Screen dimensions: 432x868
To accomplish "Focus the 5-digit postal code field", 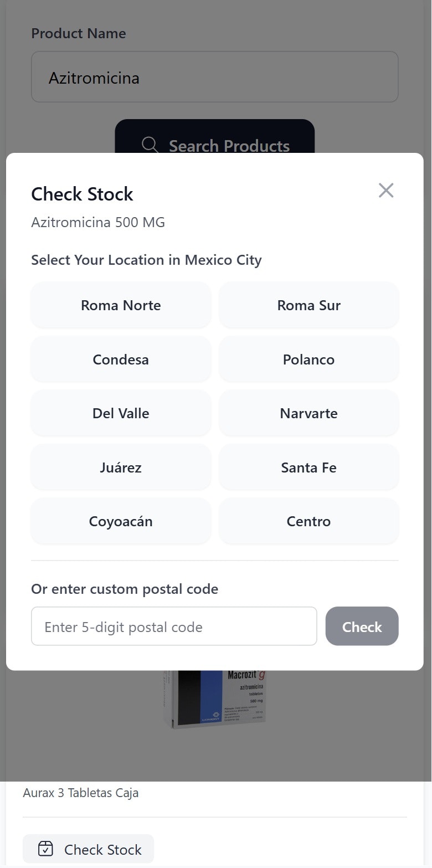I will coord(174,626).
